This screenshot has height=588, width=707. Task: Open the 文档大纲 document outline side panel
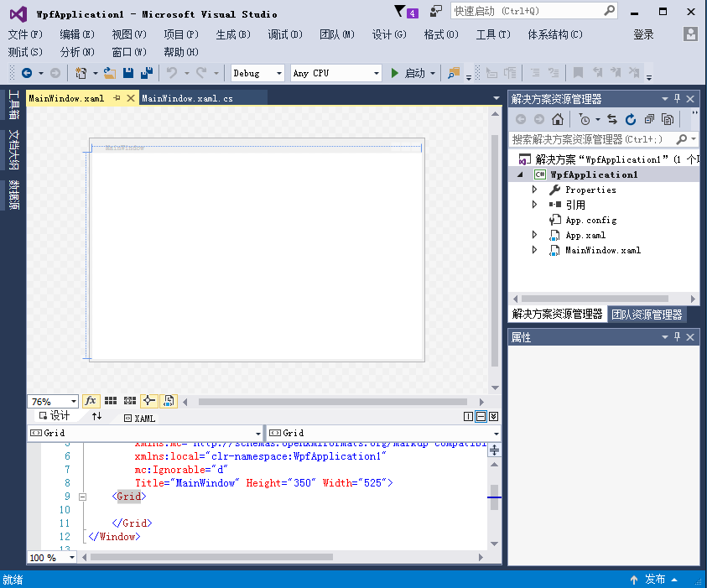[13, 149]
